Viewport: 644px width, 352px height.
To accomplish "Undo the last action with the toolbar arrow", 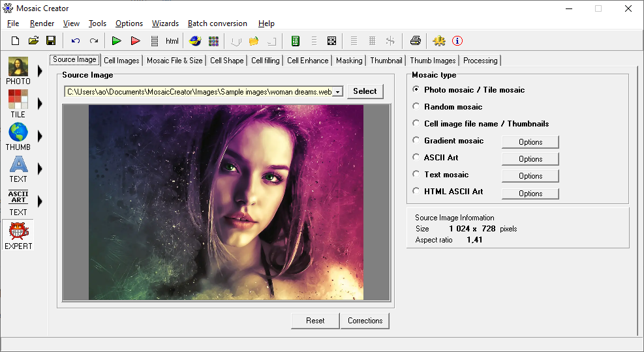I will (x=76, y=40).
